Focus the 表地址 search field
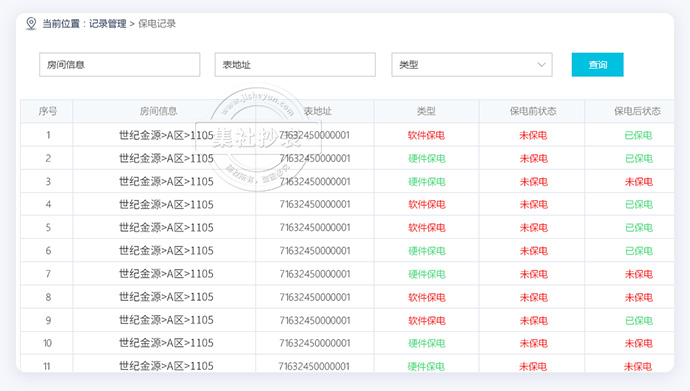Viewport: 690px width, 391px height. (x=295, y=65)
